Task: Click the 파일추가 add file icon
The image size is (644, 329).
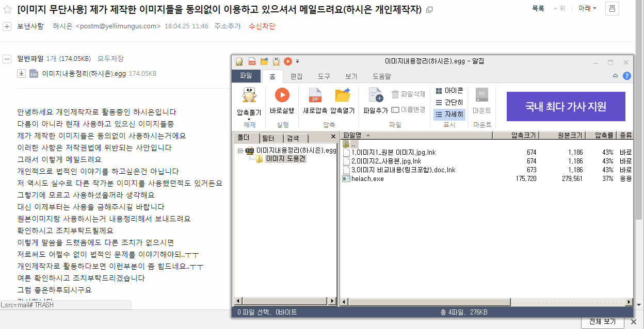Action: coord(375,95)
